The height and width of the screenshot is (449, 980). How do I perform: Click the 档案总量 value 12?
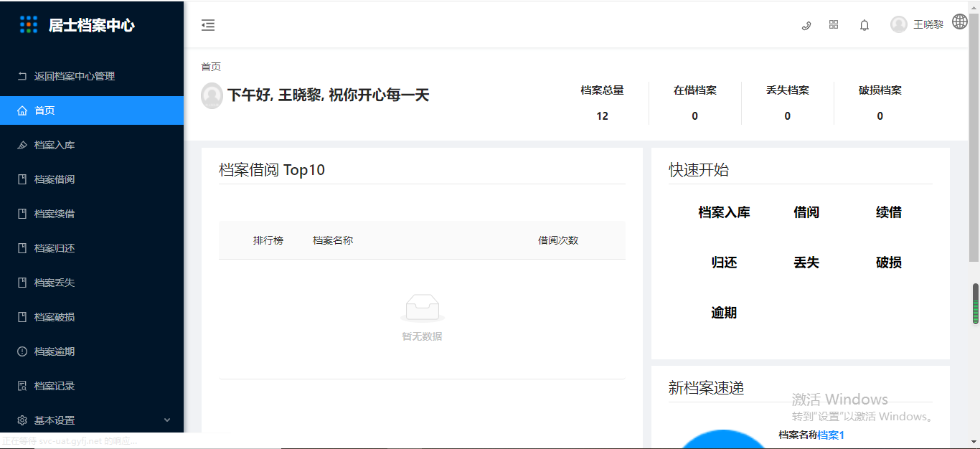point(602,116)
